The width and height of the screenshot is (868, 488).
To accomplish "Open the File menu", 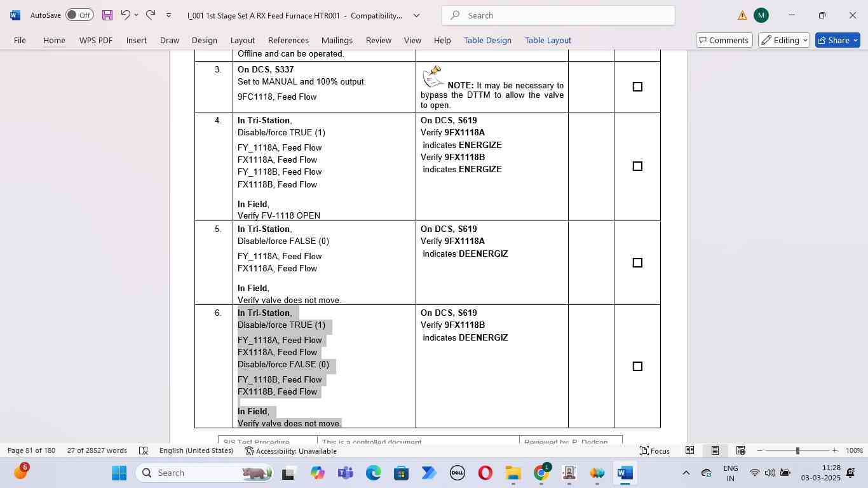I will pos(20,40).
